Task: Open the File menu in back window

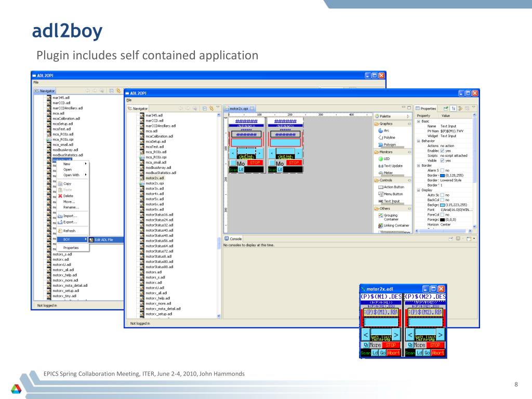Action: click(x=36, y=82)
